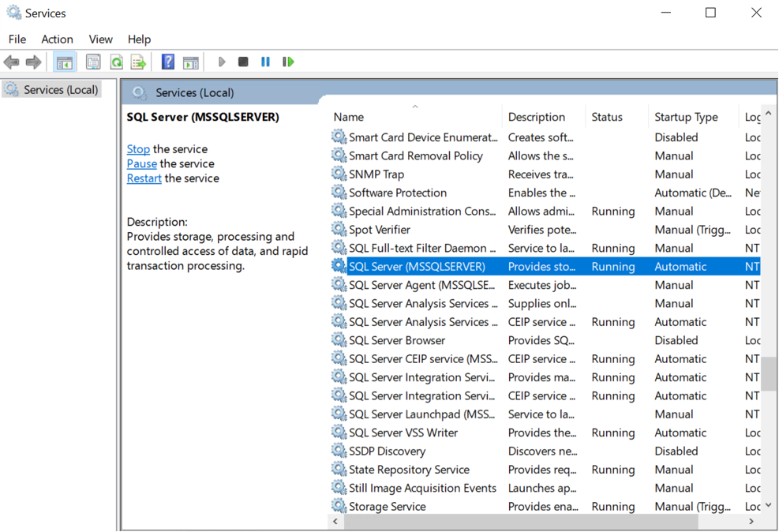Click the Back arrow toolbar icon

[11, 62]
